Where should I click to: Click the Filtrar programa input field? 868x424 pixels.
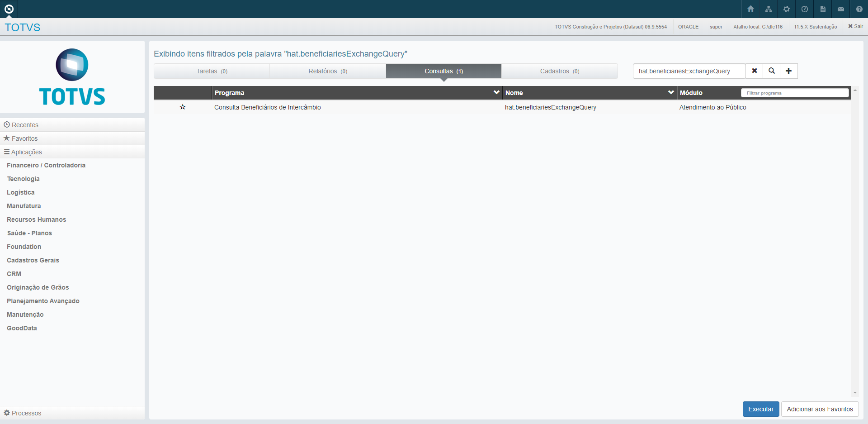795,93
